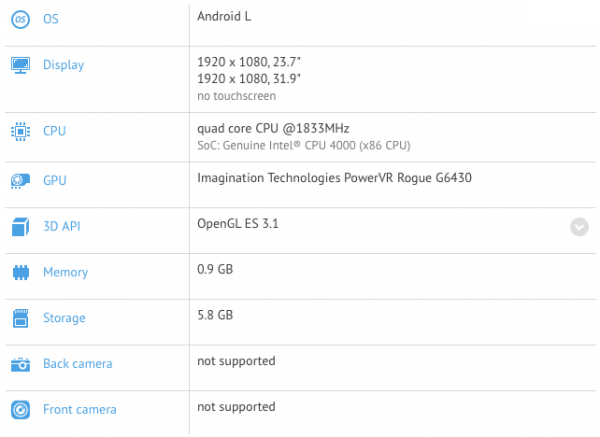This screenshot has height=437, width=600.
Task: Open the CPU label link
Action: point(54,131)
